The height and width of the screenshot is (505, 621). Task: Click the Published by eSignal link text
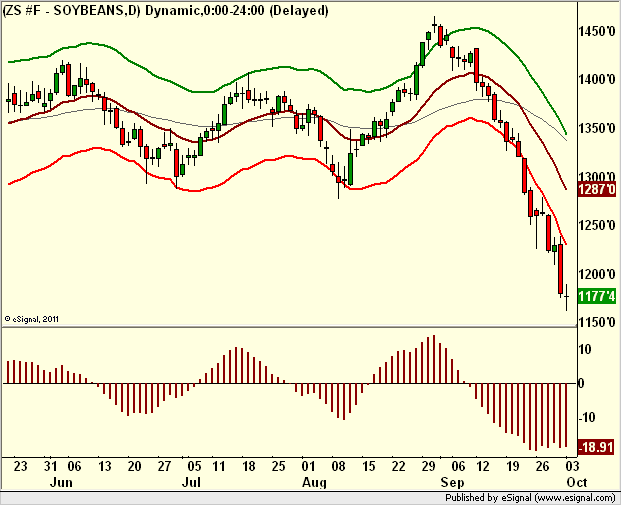[530, 497]
